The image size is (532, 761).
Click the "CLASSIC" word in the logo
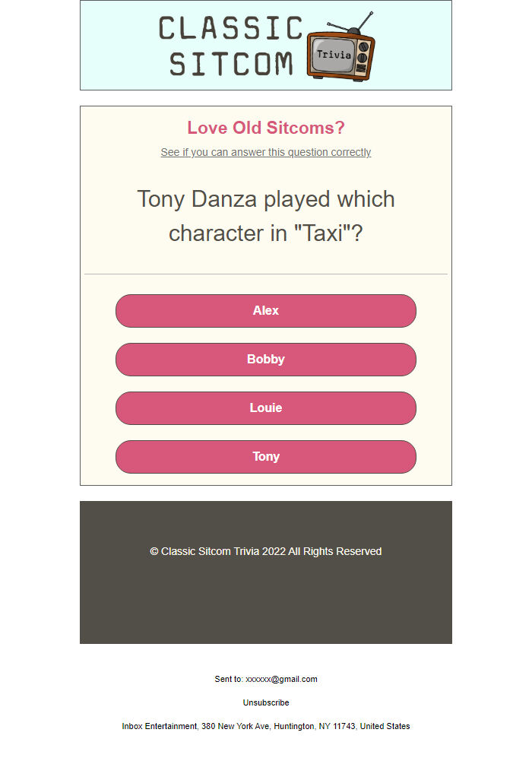(x=231, y=29)
